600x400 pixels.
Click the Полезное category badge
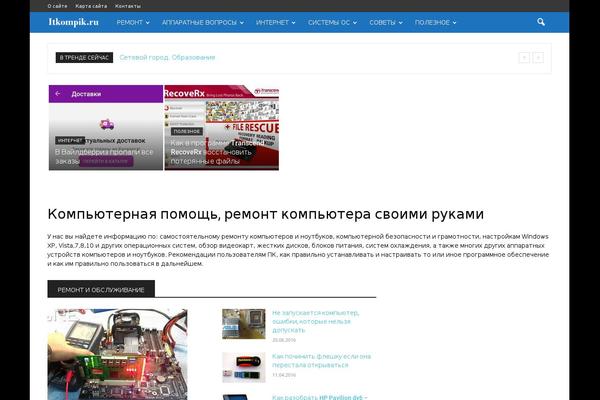[x=187, y=131]
